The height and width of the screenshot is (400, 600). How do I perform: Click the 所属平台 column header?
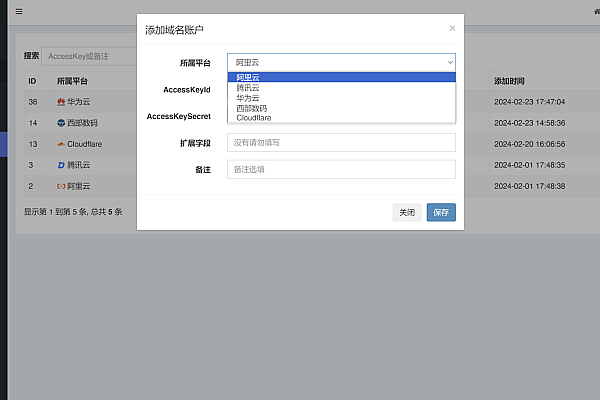[72, 81]
